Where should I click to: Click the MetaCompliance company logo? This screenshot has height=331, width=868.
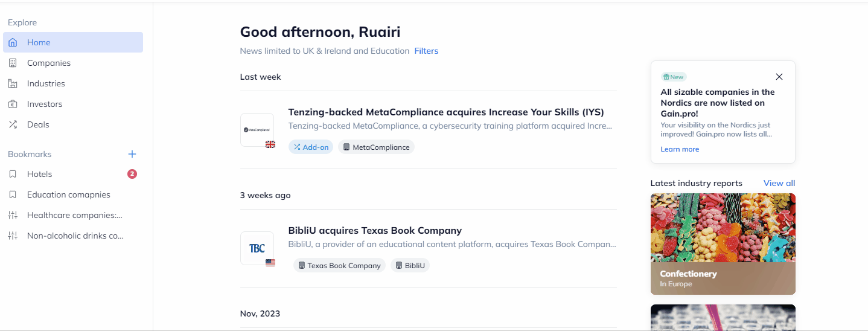tap(257, 130)
